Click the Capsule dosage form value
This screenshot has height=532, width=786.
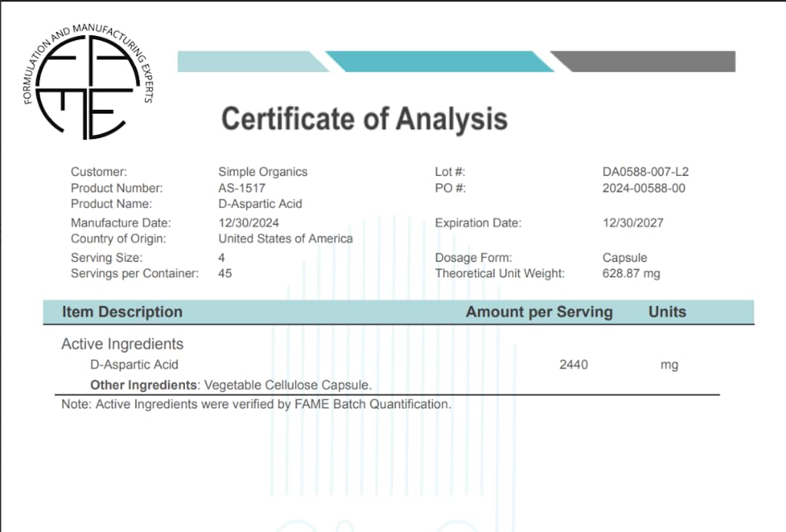click(625, 258)
